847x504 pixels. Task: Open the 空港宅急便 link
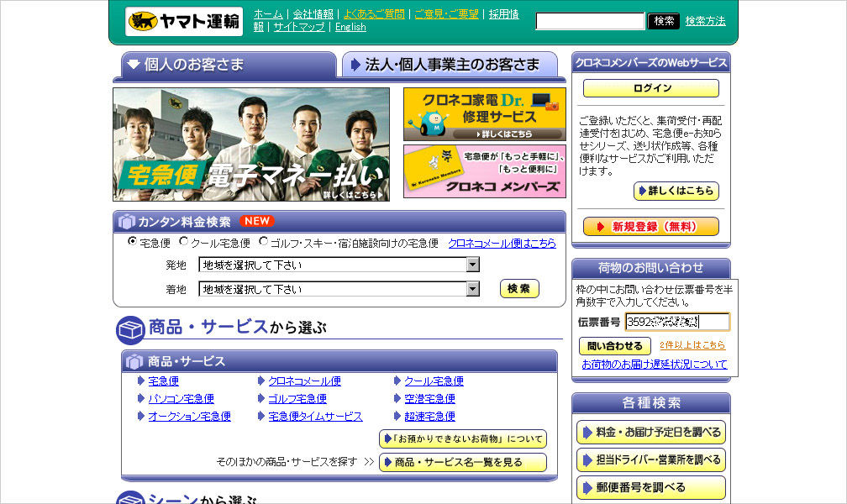point(430,399)
